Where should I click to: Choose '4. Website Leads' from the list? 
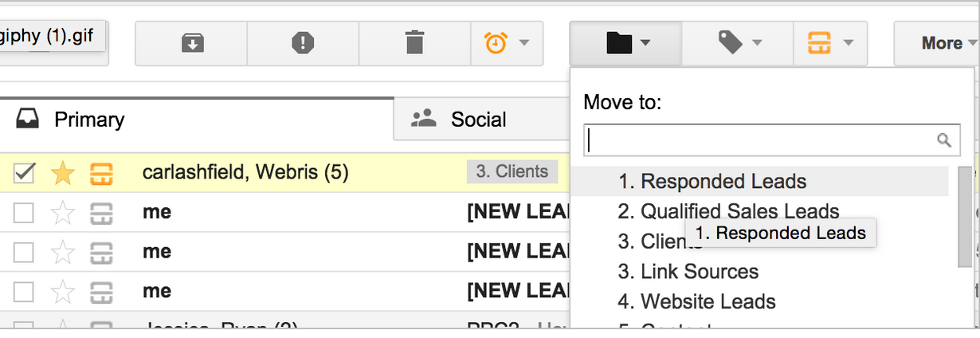coord(708,302)
